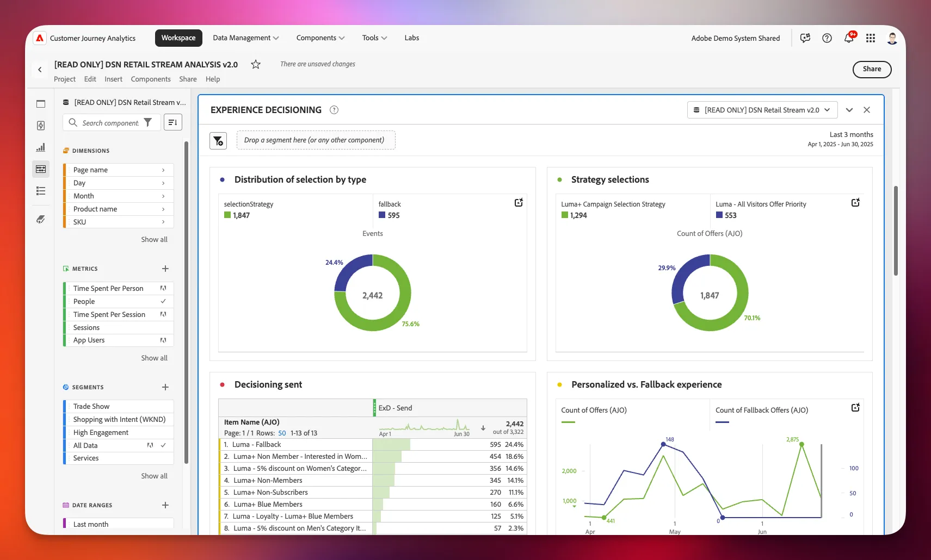Open the Insert menu
The height and width of the screenshot is (560, 931).
point(114,79)
